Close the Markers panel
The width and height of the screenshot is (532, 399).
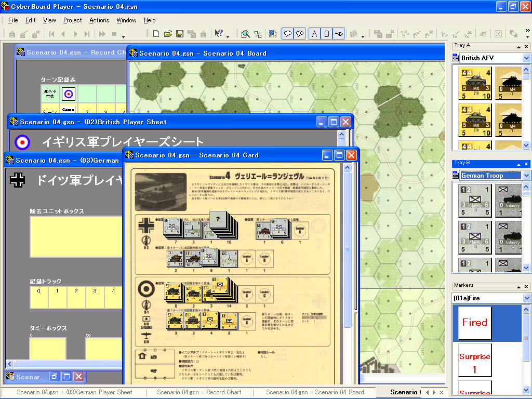click(526, 287)
